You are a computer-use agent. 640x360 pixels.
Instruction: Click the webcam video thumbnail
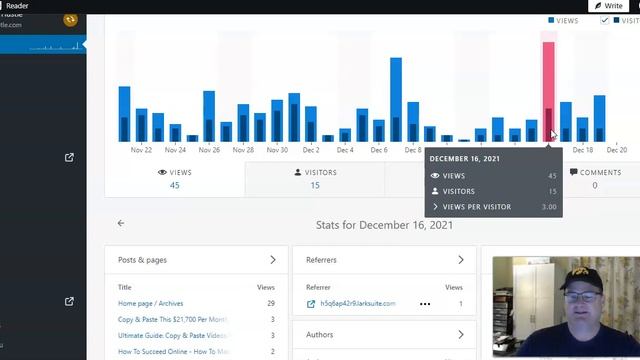tap(566, 307)
